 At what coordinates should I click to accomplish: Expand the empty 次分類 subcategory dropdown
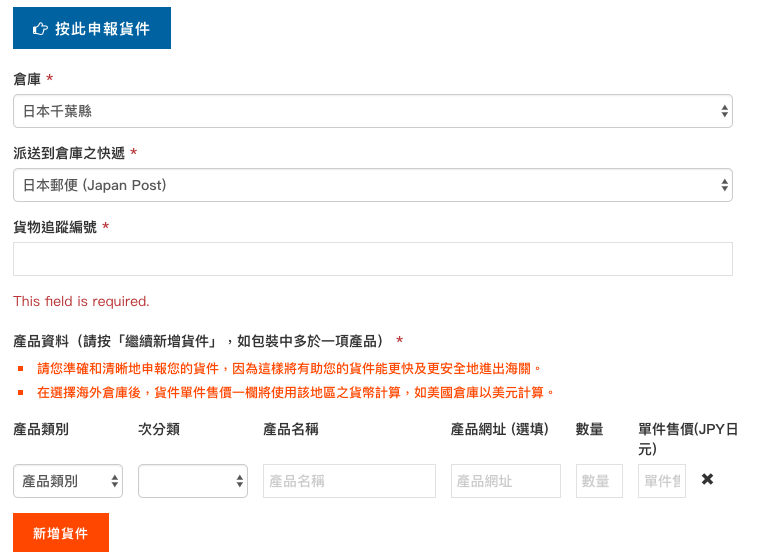[192, 481]
